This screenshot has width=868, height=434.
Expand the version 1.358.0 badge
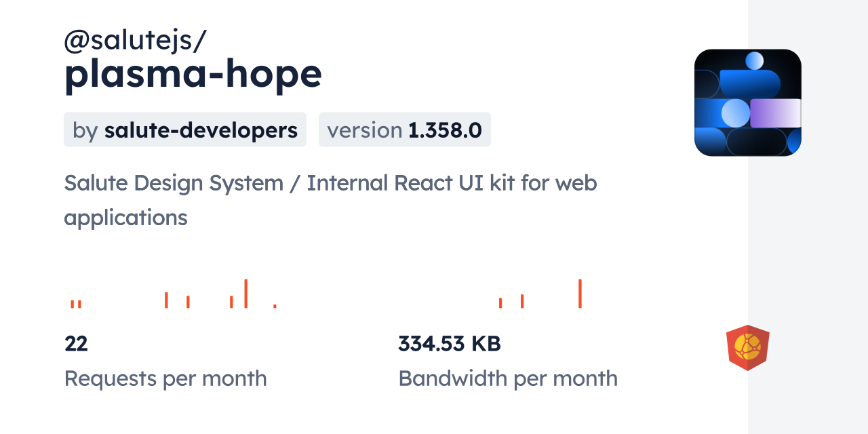(405, 130)
